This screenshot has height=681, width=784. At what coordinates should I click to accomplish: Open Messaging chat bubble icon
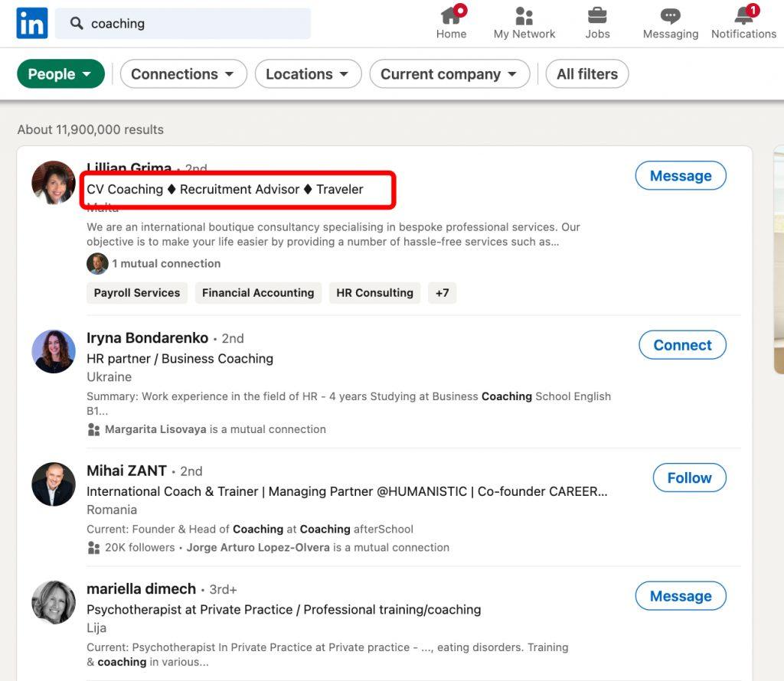pos(670,15)
